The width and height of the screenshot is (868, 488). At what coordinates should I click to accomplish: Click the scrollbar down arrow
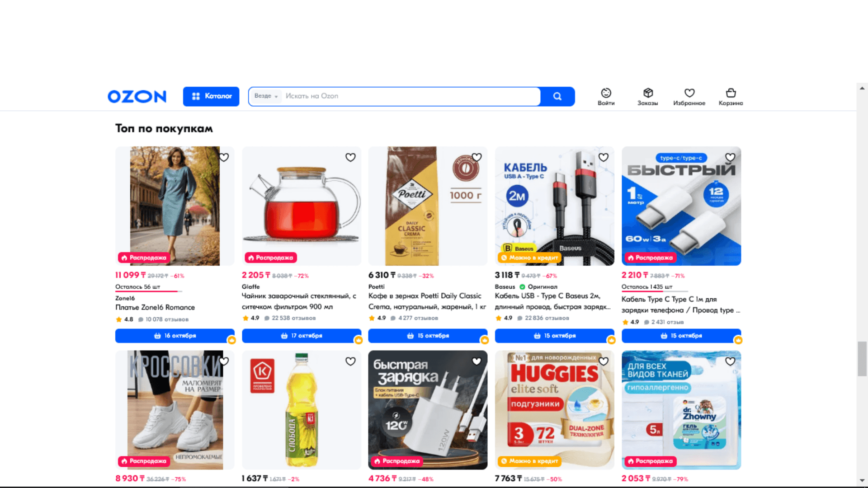tap(862, 480)
